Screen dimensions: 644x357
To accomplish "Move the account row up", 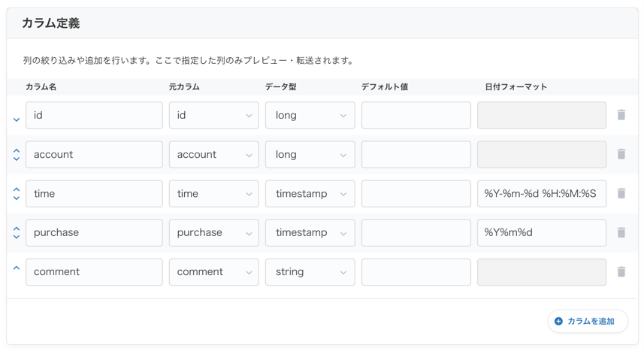I will (17, 151).
